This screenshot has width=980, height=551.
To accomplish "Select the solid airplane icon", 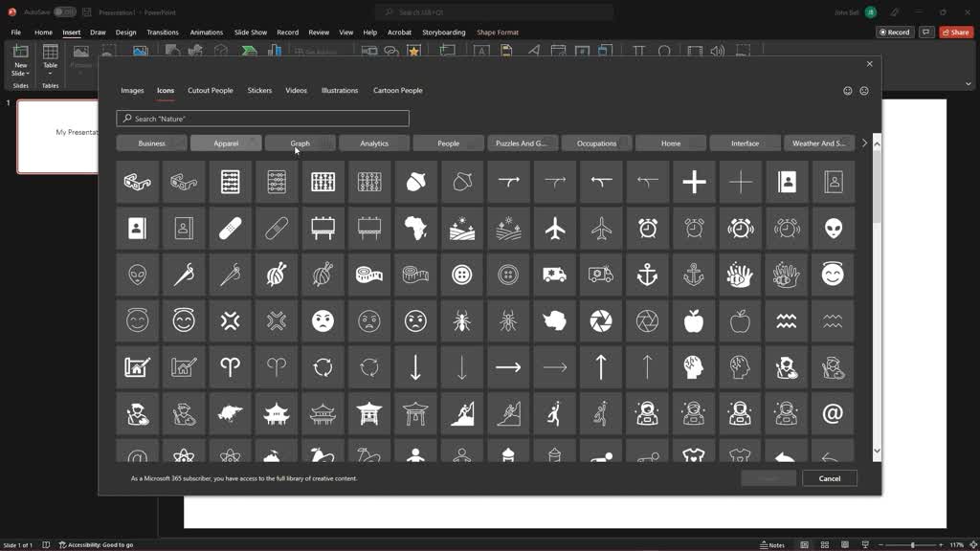I will pyautogui.click(x=555, y=229).
